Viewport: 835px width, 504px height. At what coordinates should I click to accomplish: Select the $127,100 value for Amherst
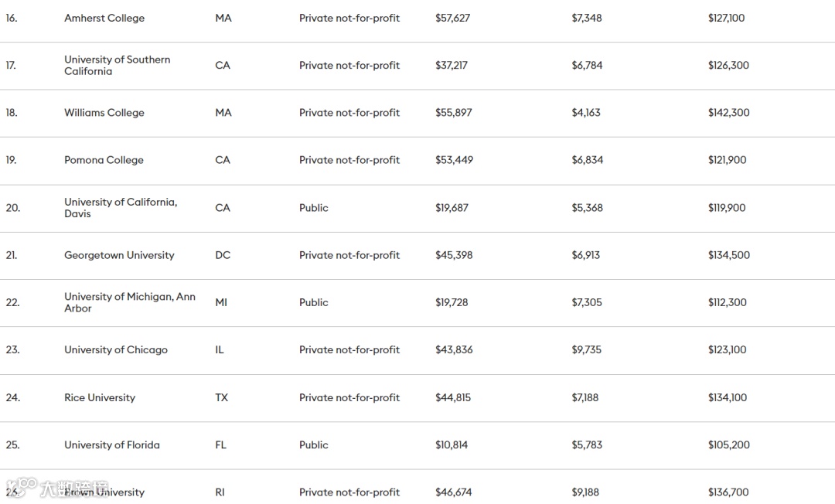[x=726, y=18]
